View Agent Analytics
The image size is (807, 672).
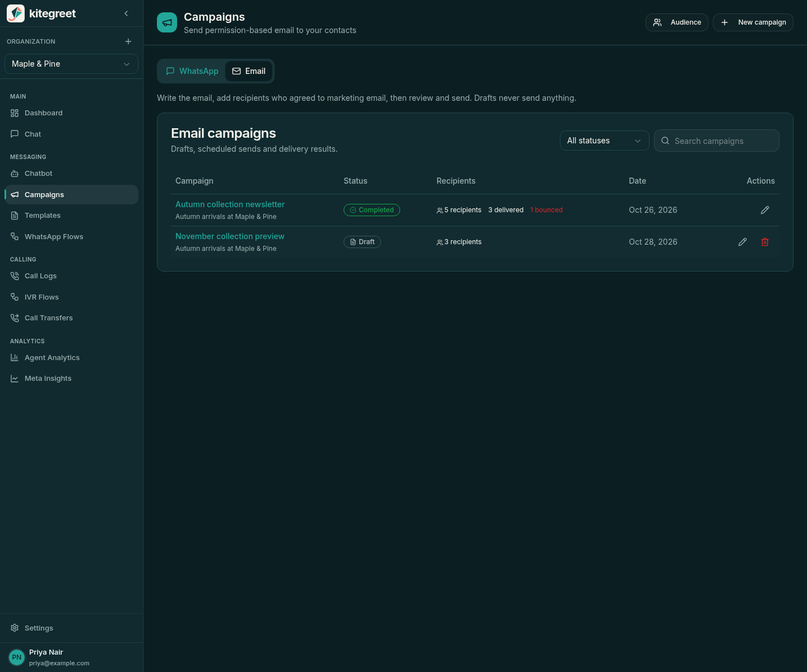click(71, 358)
